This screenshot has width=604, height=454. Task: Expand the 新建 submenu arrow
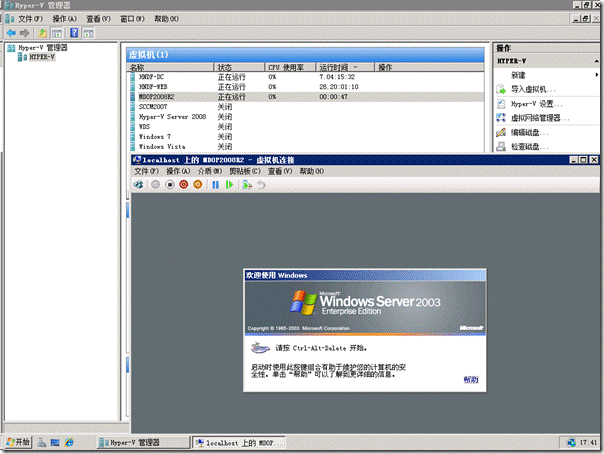(x=597, y=75)
